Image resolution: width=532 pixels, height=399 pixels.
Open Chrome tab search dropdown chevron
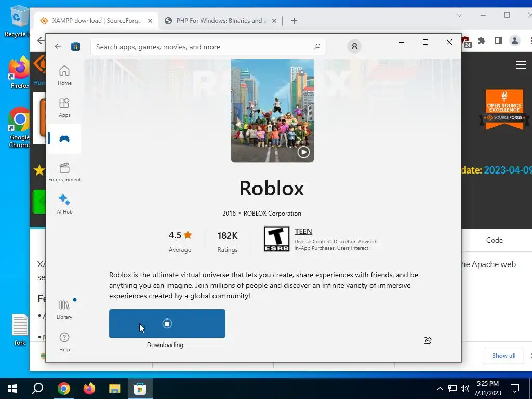(459, 15)
